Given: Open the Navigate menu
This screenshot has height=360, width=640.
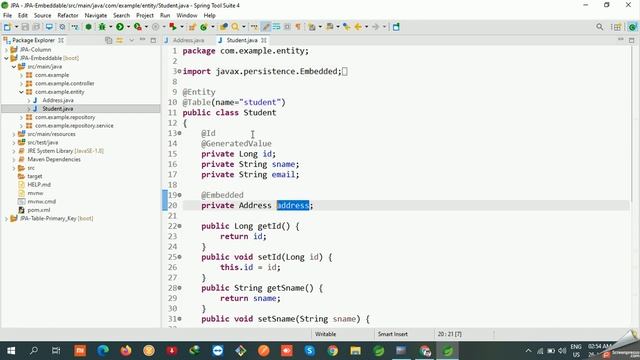Looking at the screenshot, I should [96, 15].
